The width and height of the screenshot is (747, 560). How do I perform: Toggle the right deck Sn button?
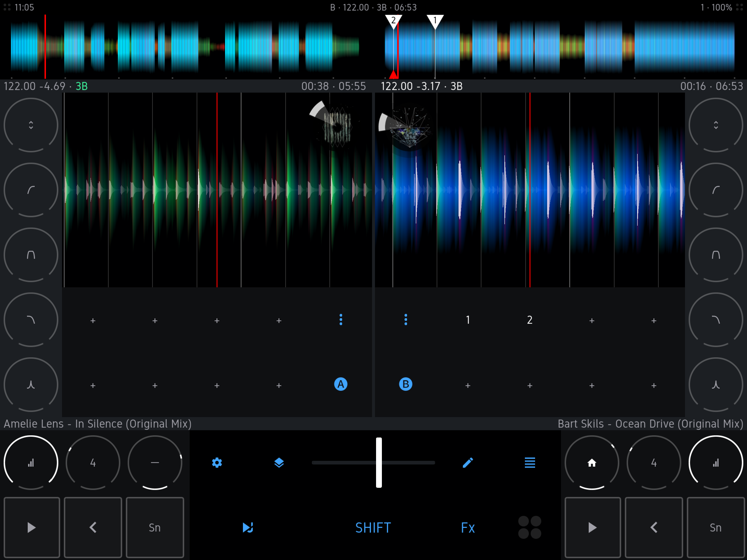[715, 527]
